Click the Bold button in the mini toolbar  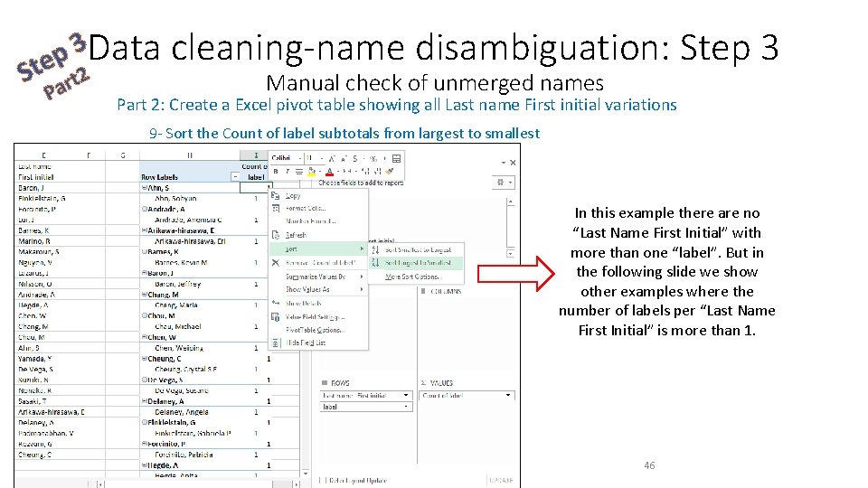tap(276, 172)
